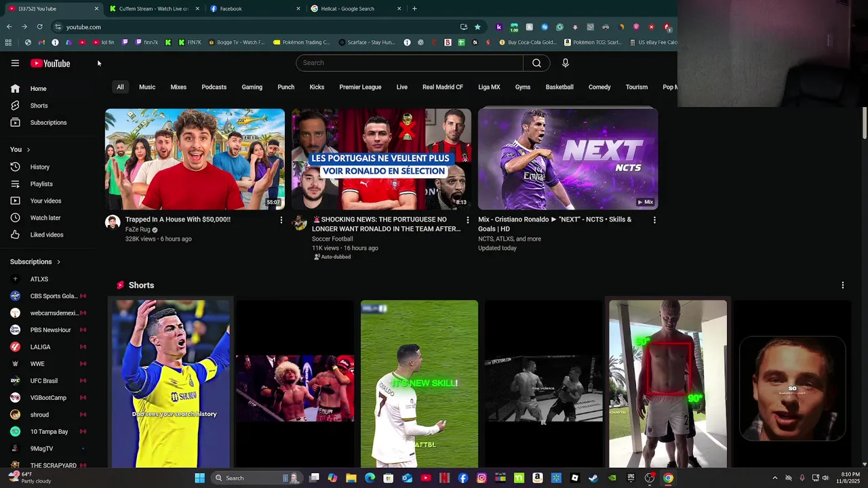Image resolution: width=868 pixels, height=488 pixels.
Task: Click 'Trapped In A House With $50,000!!' title
Action: pyautogui.click(x=178, y=220)
